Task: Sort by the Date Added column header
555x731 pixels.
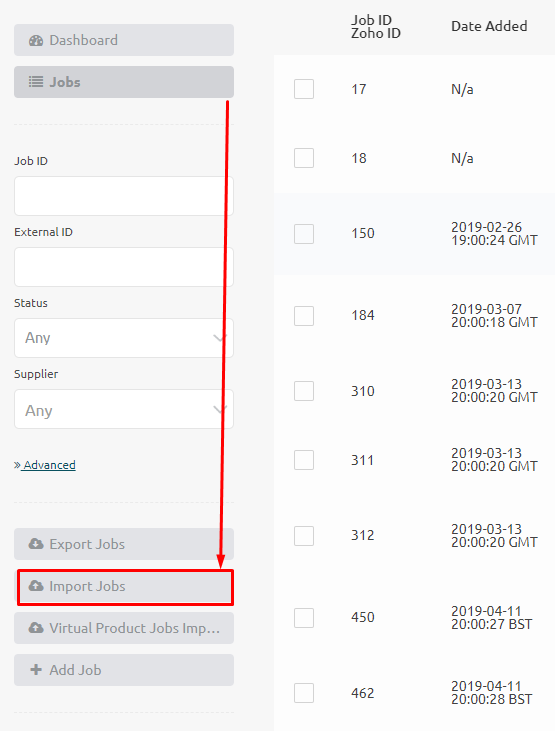Action: 489,26
